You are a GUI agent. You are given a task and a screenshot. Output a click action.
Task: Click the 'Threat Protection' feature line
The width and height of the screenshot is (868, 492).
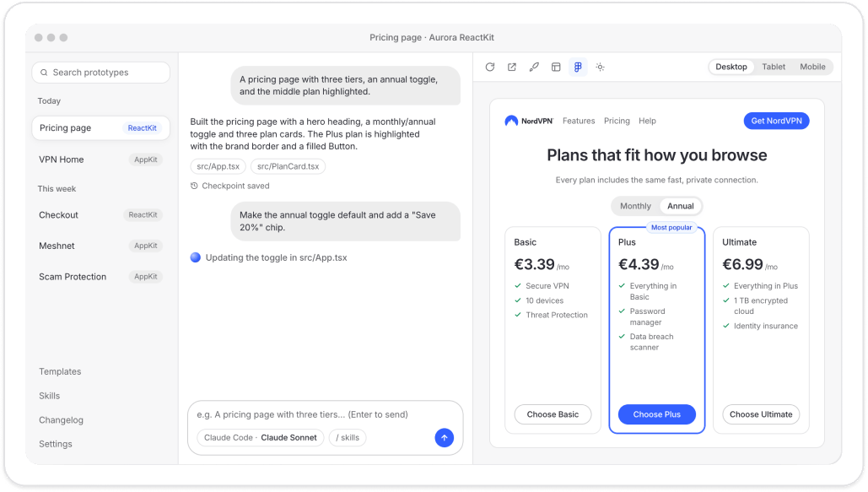(557, 316)
